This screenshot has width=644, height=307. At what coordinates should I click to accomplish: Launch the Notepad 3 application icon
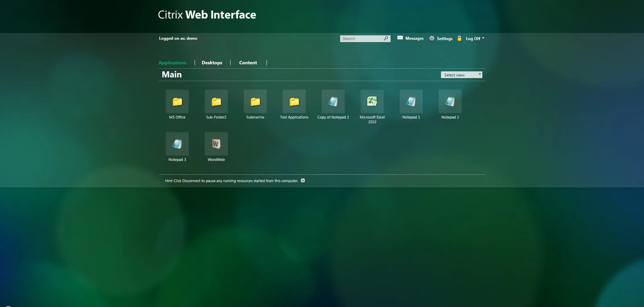click(x=177, y=144)
